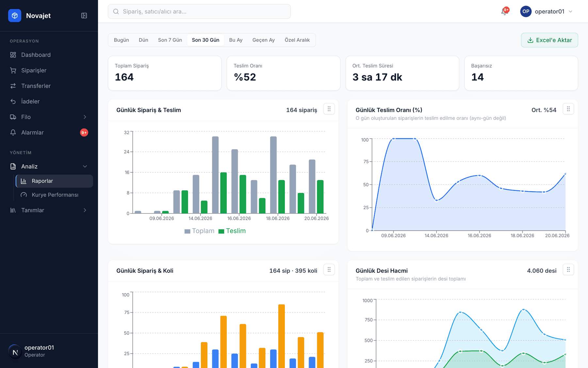Click operator01 profile in sidebar footer

(49, 351)
